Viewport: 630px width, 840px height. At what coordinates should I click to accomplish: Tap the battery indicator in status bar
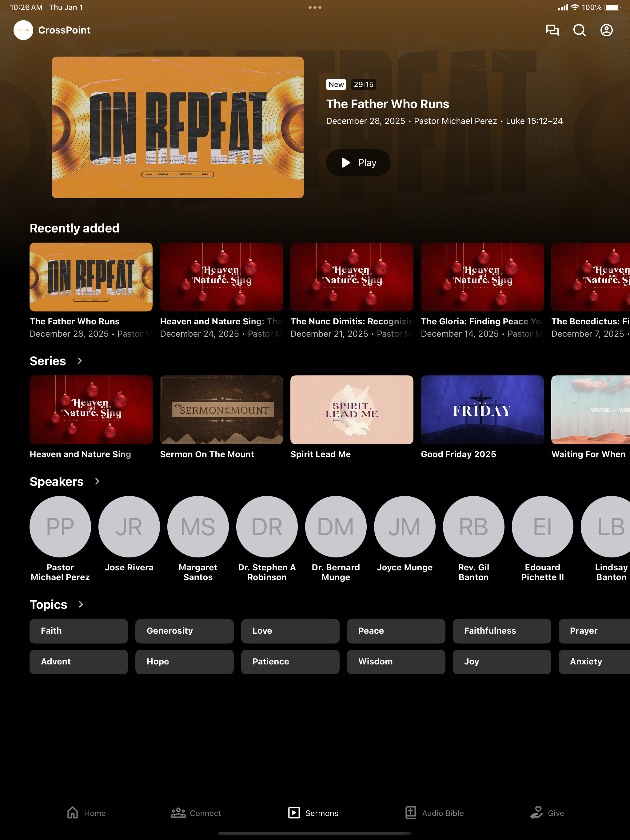coord(612,7)
